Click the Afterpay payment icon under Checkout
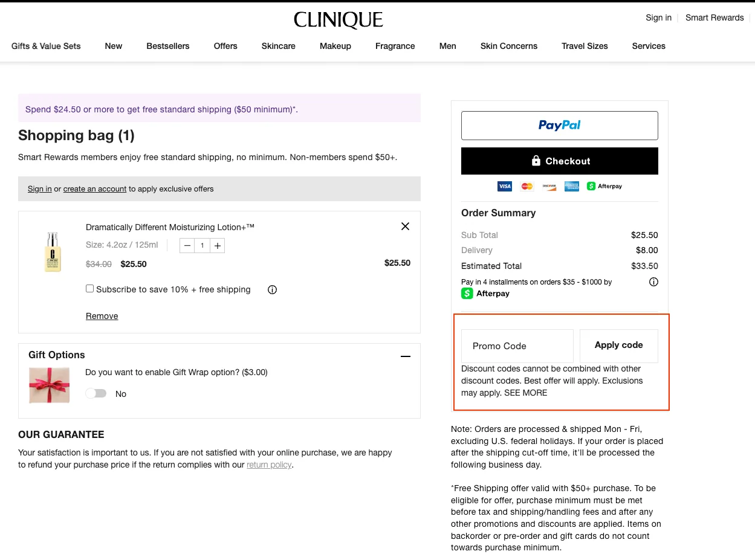The height and width of the screenshot is (560, 755). (604, 186)
